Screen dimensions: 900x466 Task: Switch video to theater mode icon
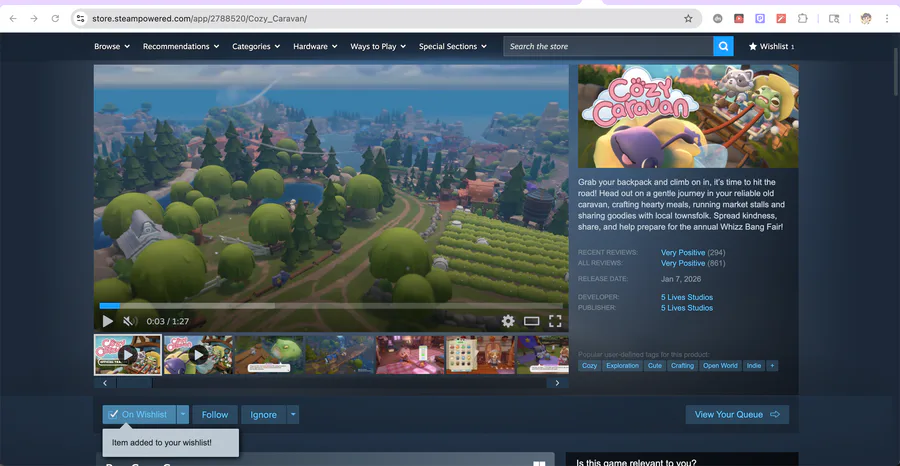point(532,321)
